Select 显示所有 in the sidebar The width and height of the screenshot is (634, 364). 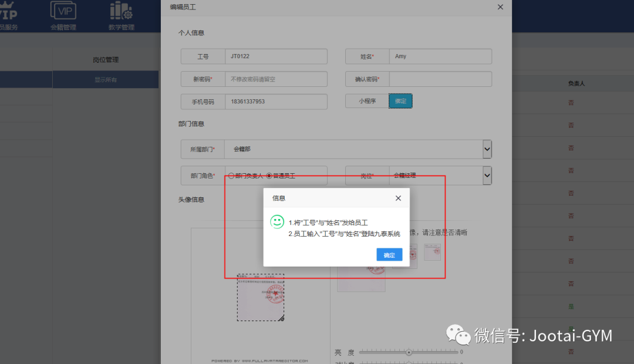pos(106,80)
